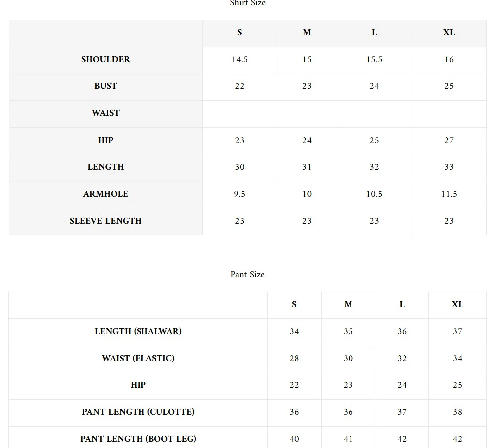Select the shirt hip value 27
The width and height of the screenshot is (492, 448).
[x=449, y=141]
